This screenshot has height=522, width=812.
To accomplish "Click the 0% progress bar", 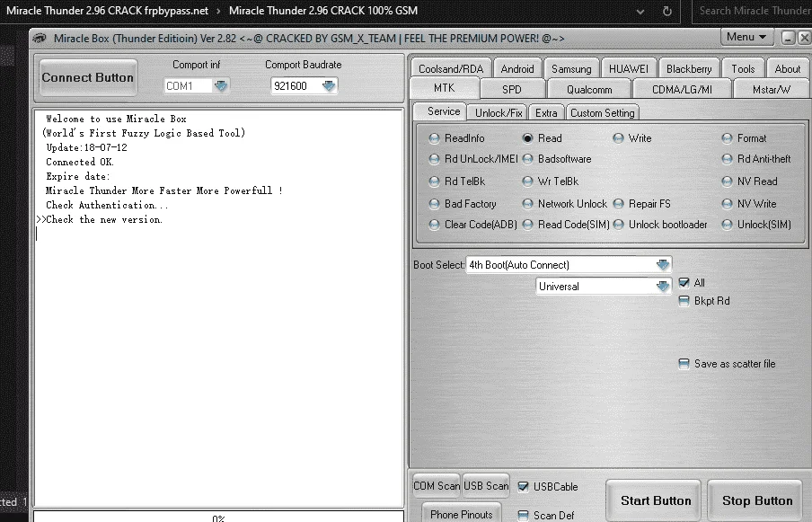I will point(218,517).
